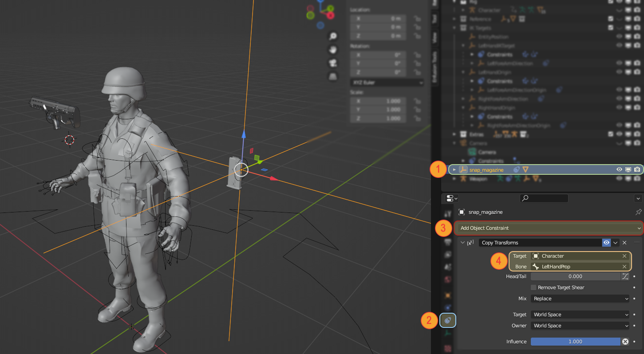Toggle render camera icon for snap_magazine
This screenshot has width=644, height=354.
pos(637,169)
